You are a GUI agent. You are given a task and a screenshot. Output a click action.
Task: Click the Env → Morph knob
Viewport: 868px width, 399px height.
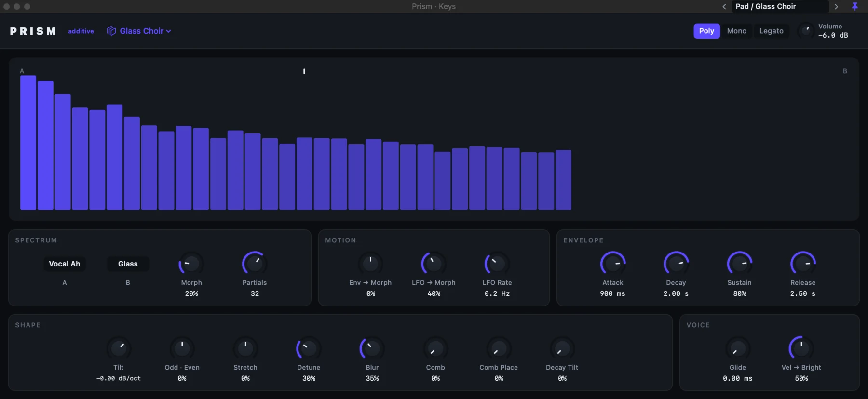[x=370, y=264]
